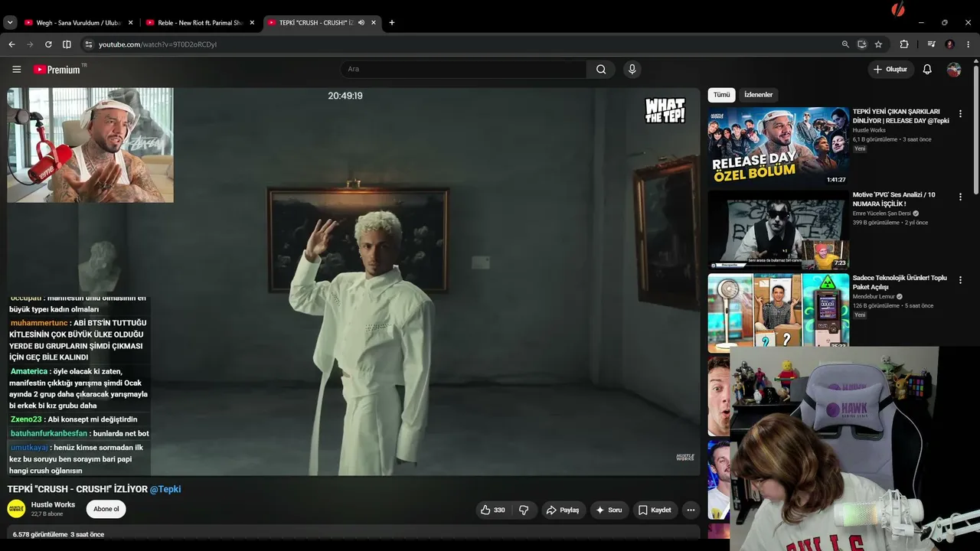The image size is (980, 551).
Task: Expand the tab search dropdown arrow
Action: (x=10, y=23)
